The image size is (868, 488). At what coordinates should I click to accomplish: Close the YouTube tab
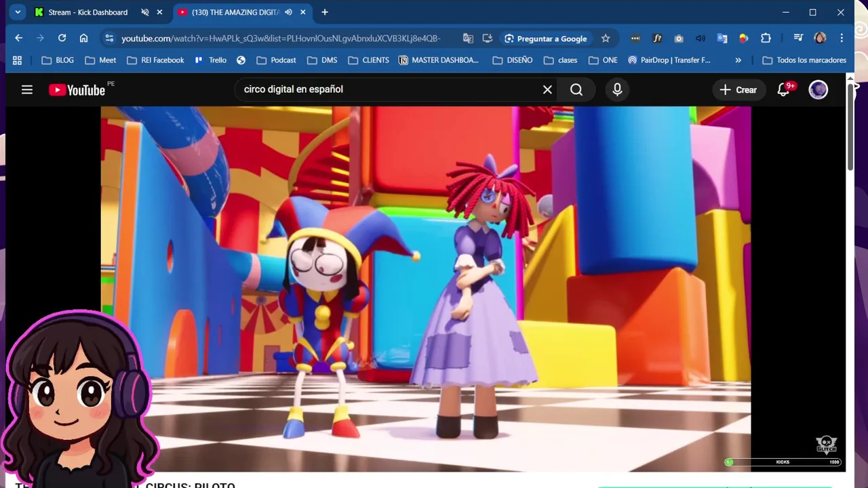[x=303, y=12]
